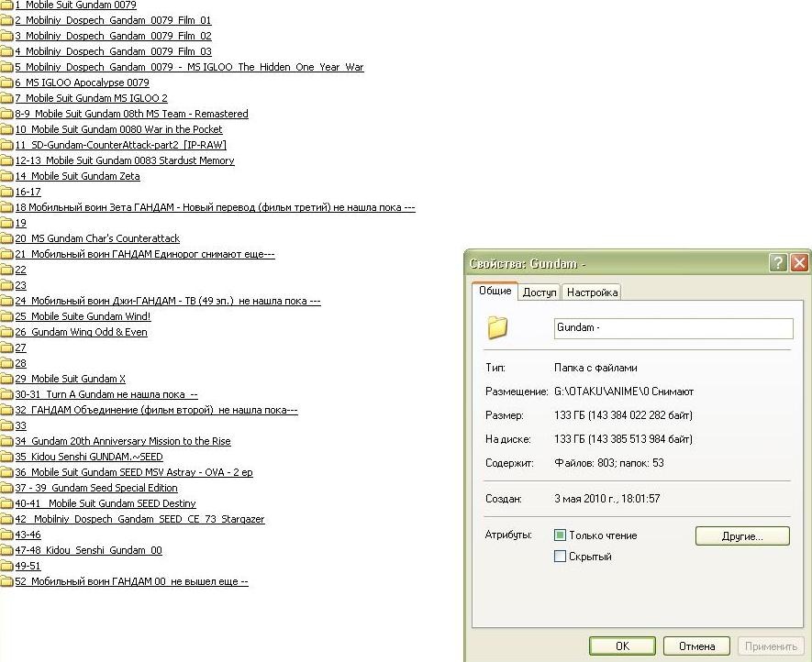Click on-disk value '133 ГБ (143 385 513 984 байт)'
812x662 pixels.
pos(623,439)
